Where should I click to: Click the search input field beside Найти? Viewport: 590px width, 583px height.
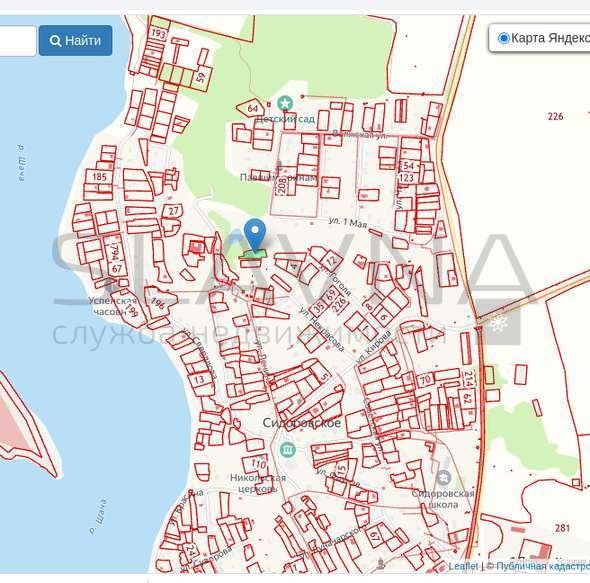pyautogui.click(x=18, y=41)
